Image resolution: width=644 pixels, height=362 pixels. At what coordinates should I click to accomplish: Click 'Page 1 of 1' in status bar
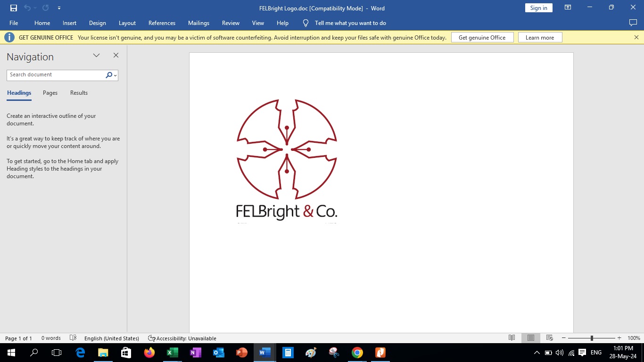click(x=18, y=338)
